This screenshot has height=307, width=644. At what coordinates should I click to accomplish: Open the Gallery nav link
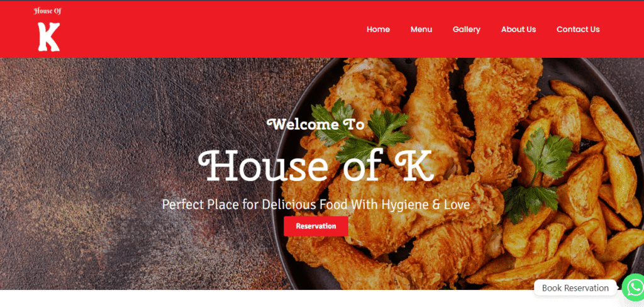467,30
